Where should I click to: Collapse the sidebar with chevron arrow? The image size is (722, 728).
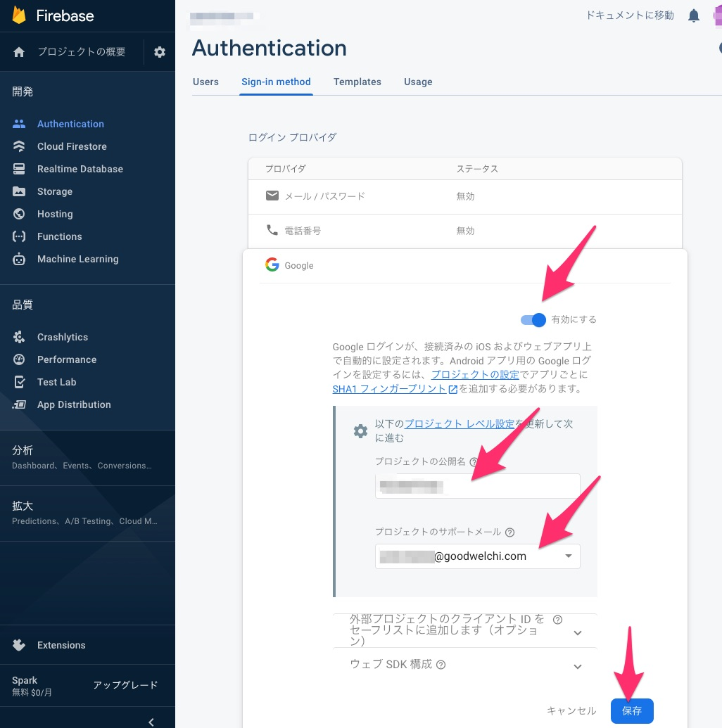(151, 722)
